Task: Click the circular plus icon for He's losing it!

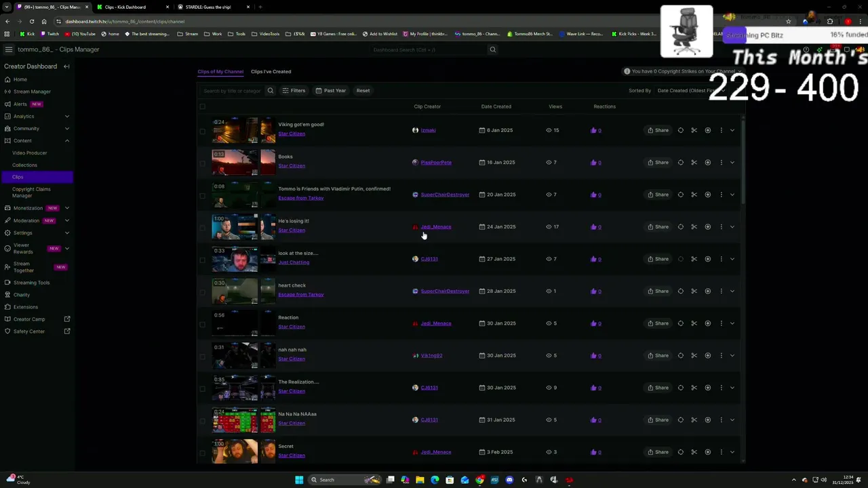Action: 707,227
